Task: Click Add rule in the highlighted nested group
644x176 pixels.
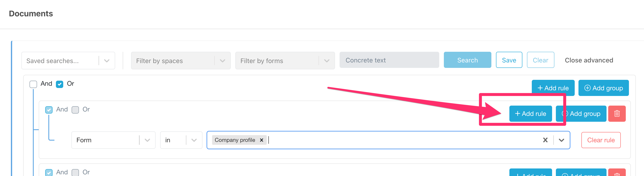Action: [530, 114]
